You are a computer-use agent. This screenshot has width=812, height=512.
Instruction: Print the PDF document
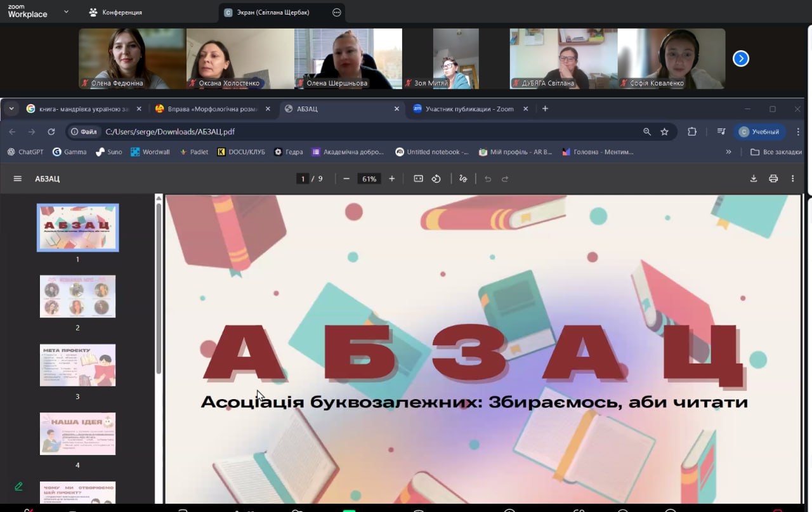pos(773,179)
